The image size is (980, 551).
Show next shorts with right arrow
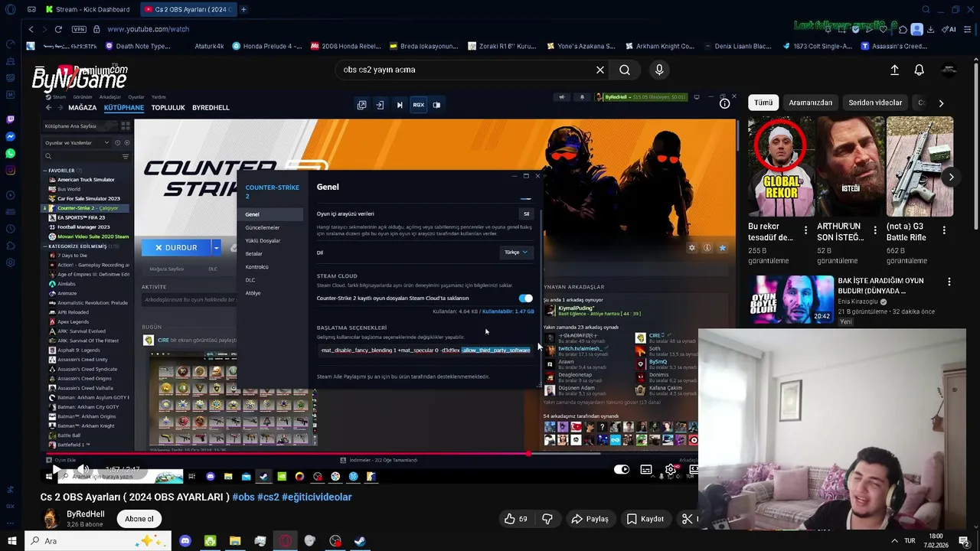(x=951, y=177)
